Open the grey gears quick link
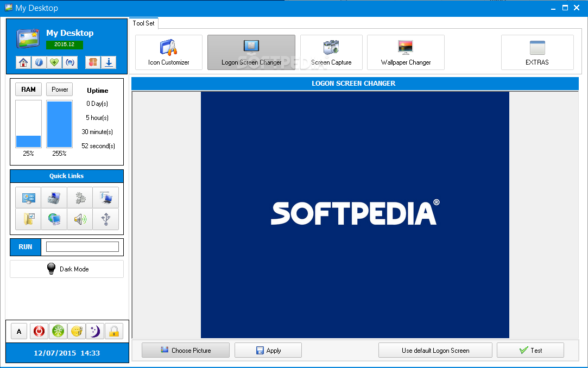Image resolution: width=588 pixels, height=368 pixels. [80, 198]
